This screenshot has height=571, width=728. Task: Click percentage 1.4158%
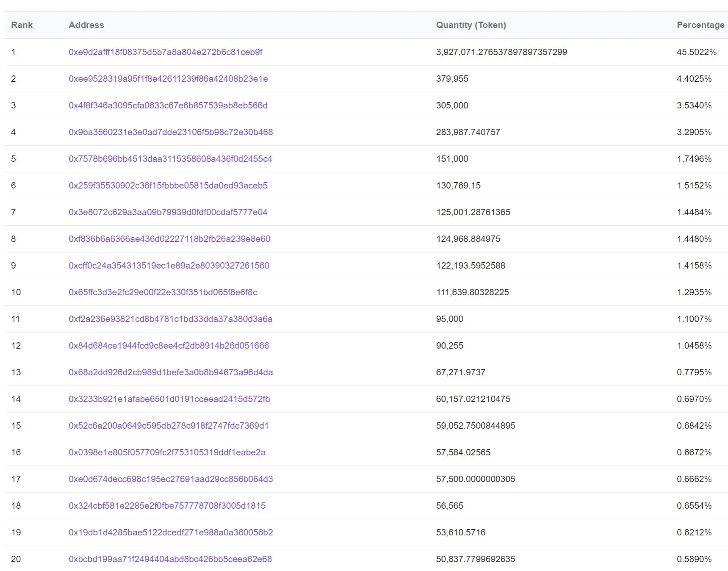click(694, 266)
